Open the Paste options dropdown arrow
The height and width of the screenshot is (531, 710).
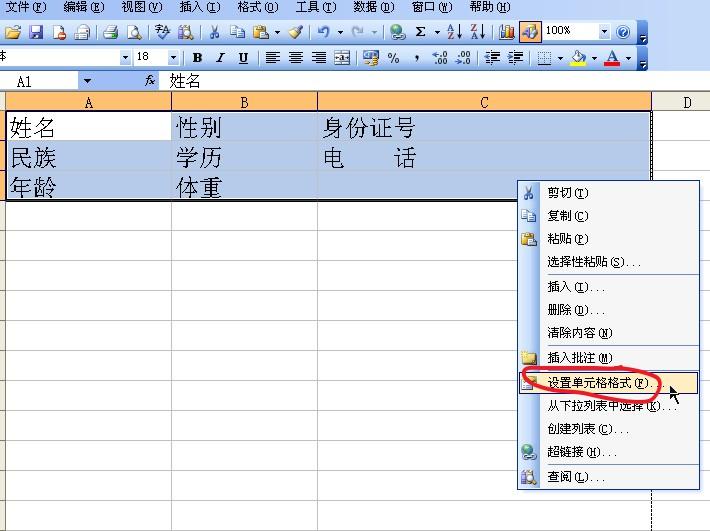tap(277, 33)
